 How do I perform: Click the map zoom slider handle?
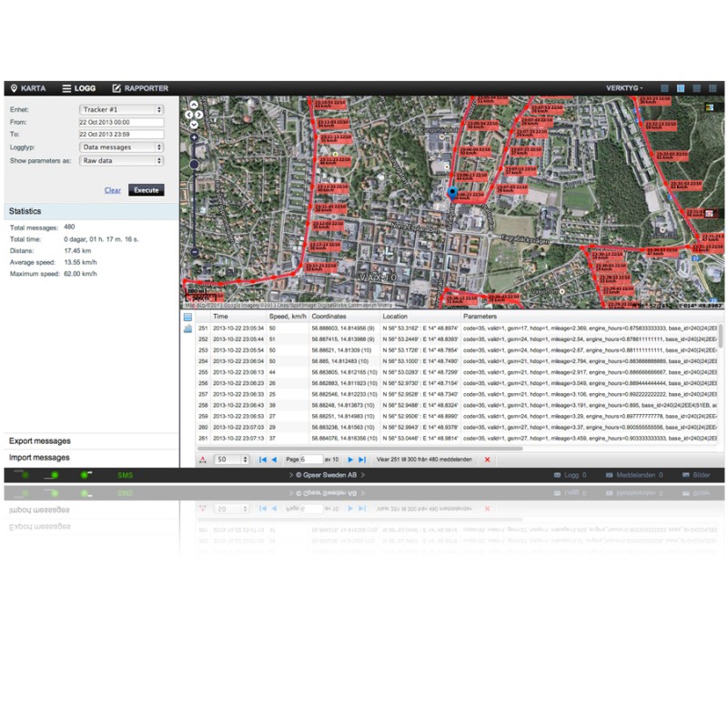click(x=194, y=165)
